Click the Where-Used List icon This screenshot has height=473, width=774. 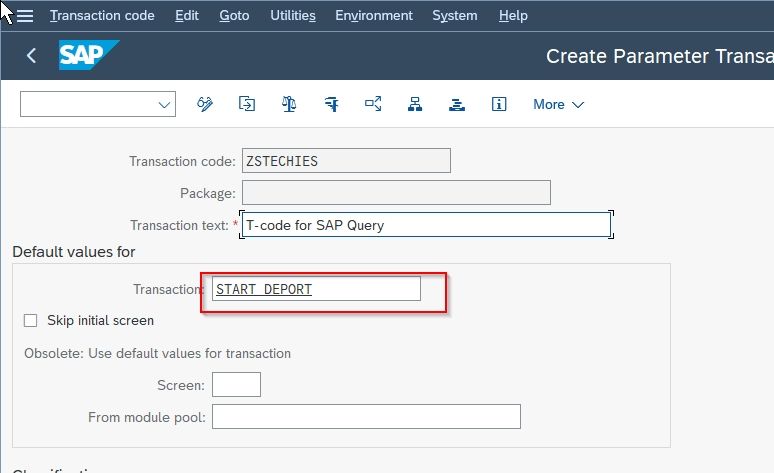pyautogui.click(x=331, y=104)
